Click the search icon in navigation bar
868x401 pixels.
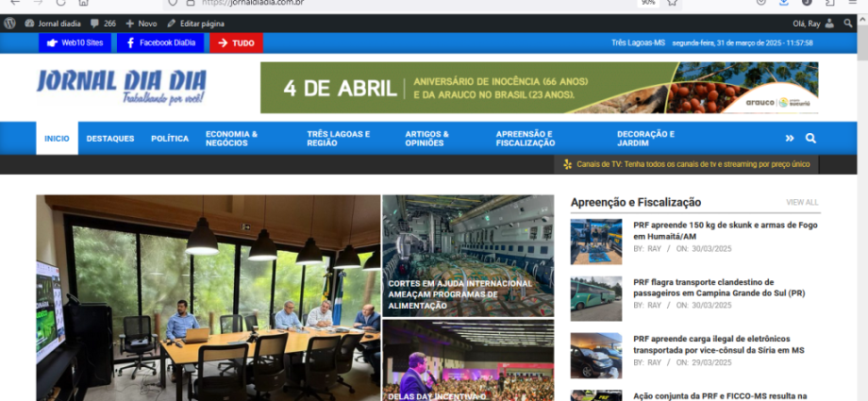(x=810, y=139)
